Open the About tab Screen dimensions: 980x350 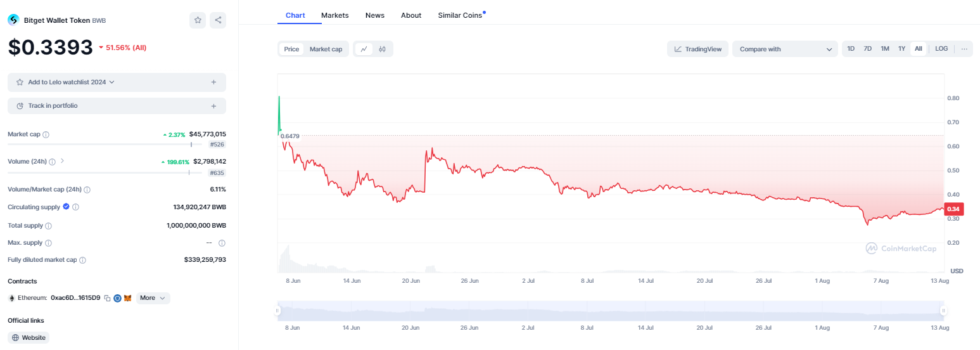point(411,15)
